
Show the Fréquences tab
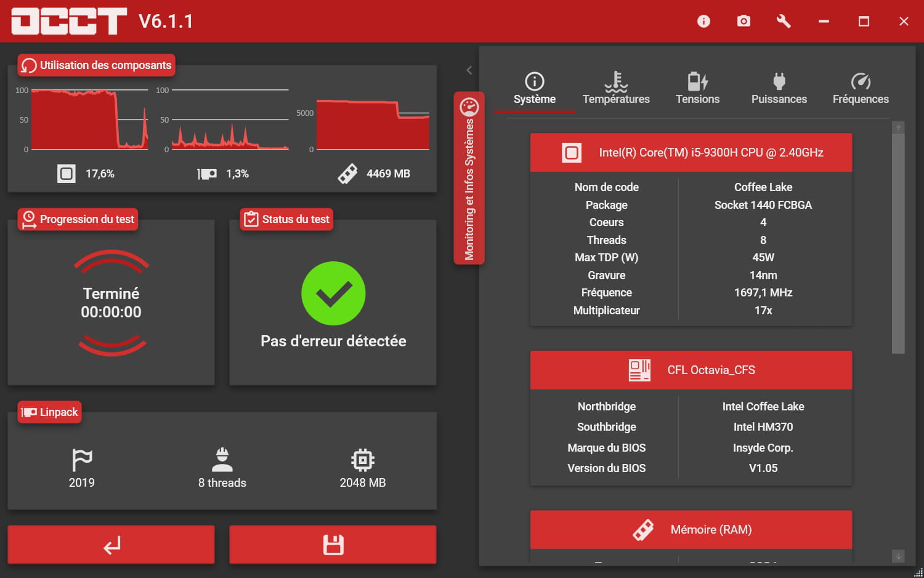(861, 89)
